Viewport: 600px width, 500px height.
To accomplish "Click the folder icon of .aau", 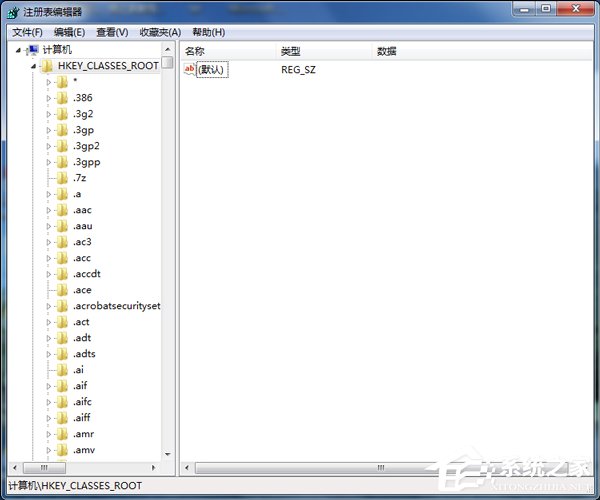I will click(62, 226).
